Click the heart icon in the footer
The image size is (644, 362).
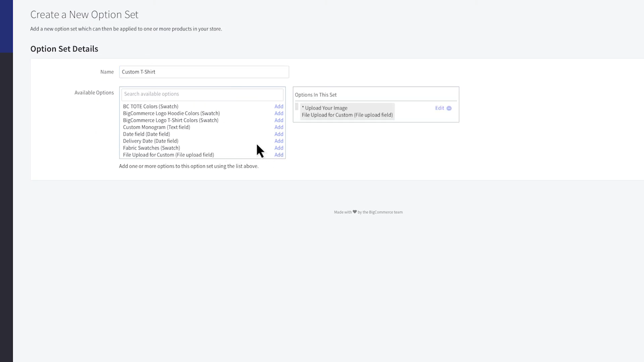point(355,212)
